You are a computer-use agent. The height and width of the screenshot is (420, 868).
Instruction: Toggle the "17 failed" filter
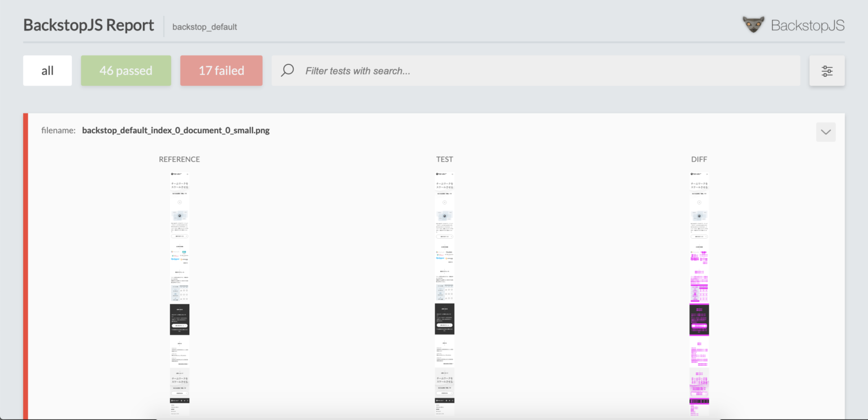tap(221, 71)
